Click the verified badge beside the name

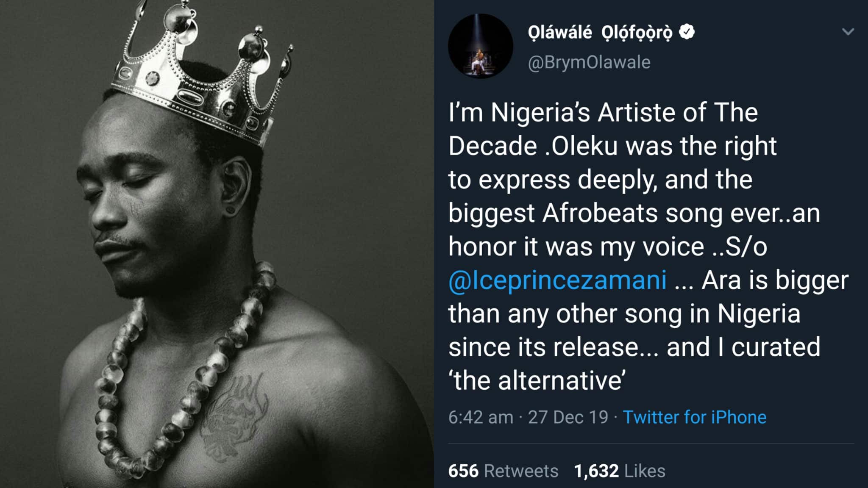tap(687, 32)
